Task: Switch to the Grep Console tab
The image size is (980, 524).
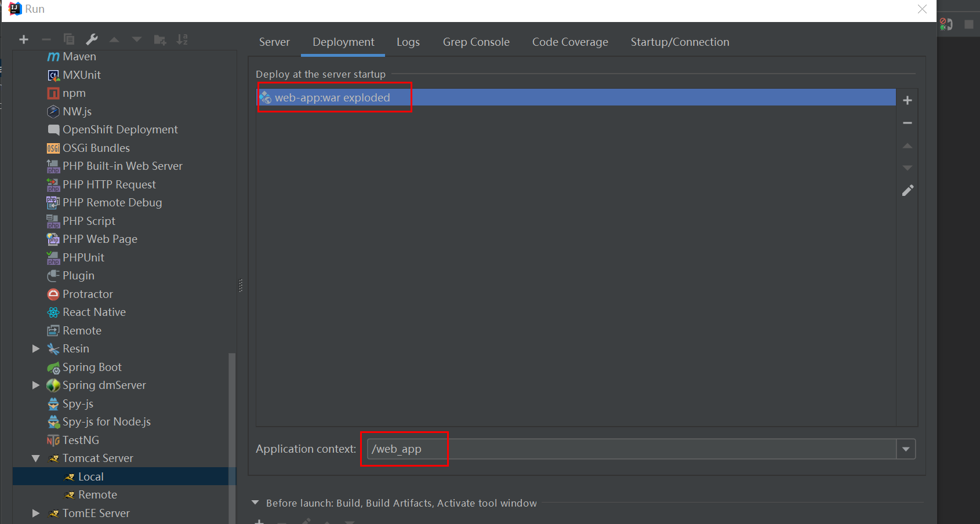Action: 476,42
